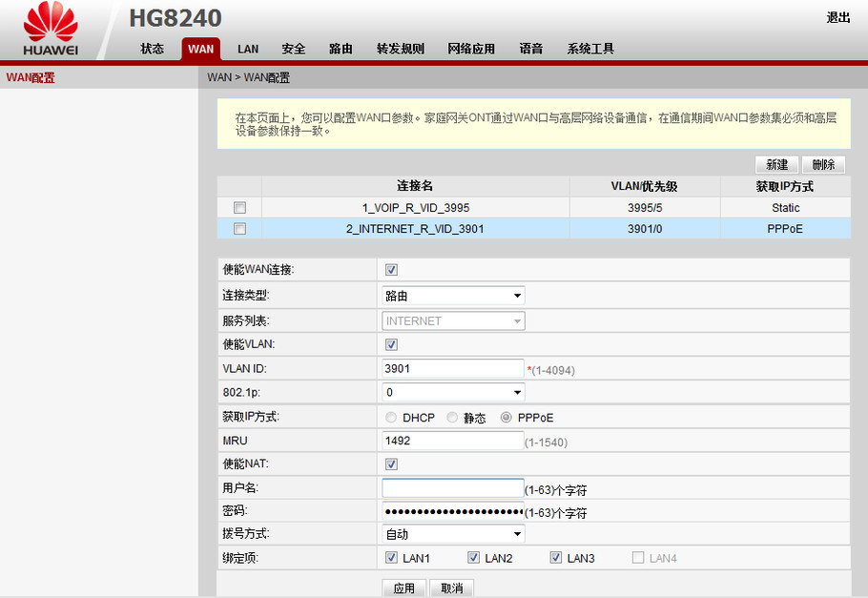The image size is (868, 598).
Task: Click the MRU input field
Action: click(453, 441)
